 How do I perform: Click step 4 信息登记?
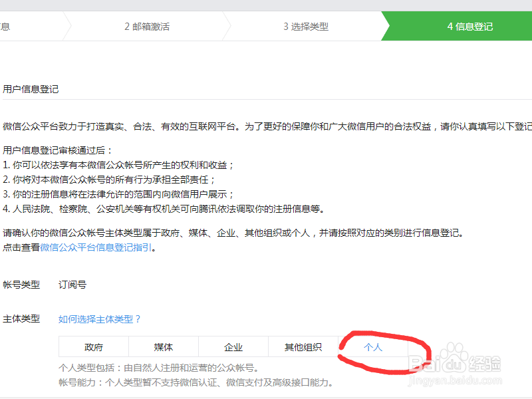click(470, 27)
